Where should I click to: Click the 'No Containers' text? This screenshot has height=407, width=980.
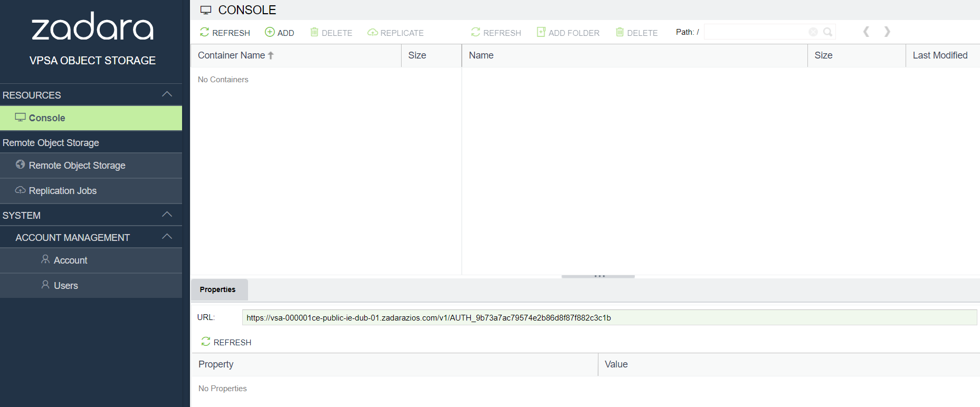(x=223, y=80)
